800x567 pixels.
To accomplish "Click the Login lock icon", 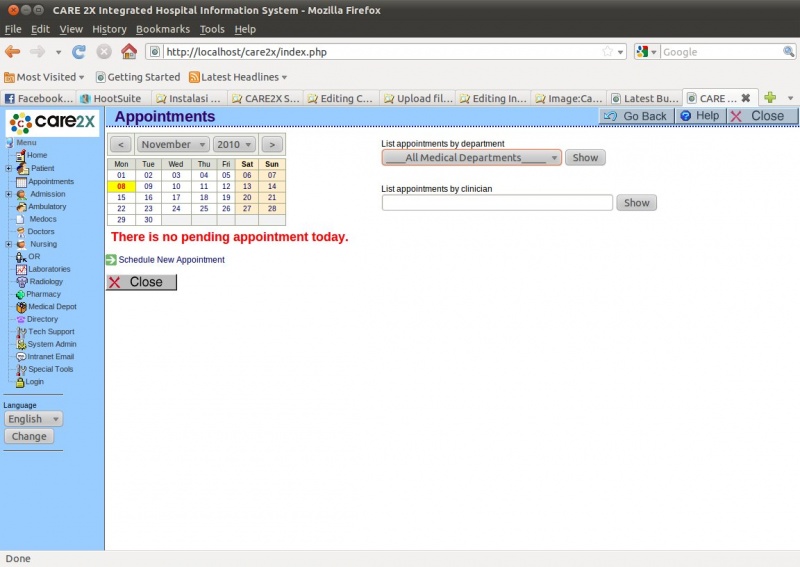I will (20, 382).
